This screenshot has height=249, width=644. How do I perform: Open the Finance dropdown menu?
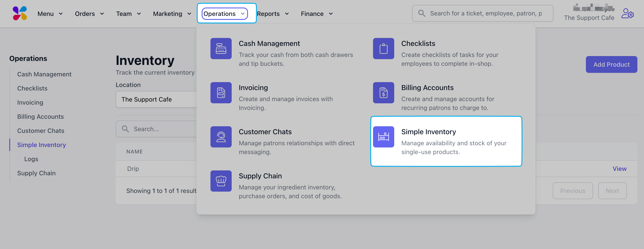click(x=316, y=14)
